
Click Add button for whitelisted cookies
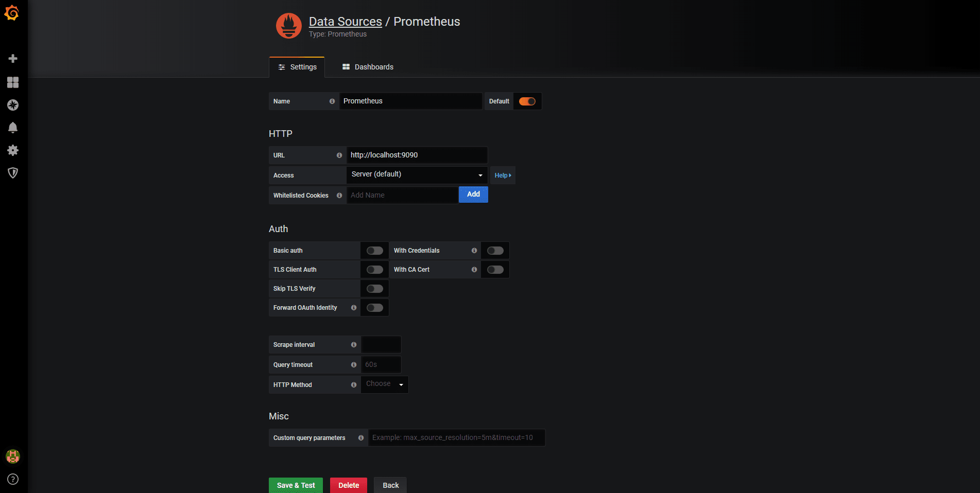coord(473,195)
